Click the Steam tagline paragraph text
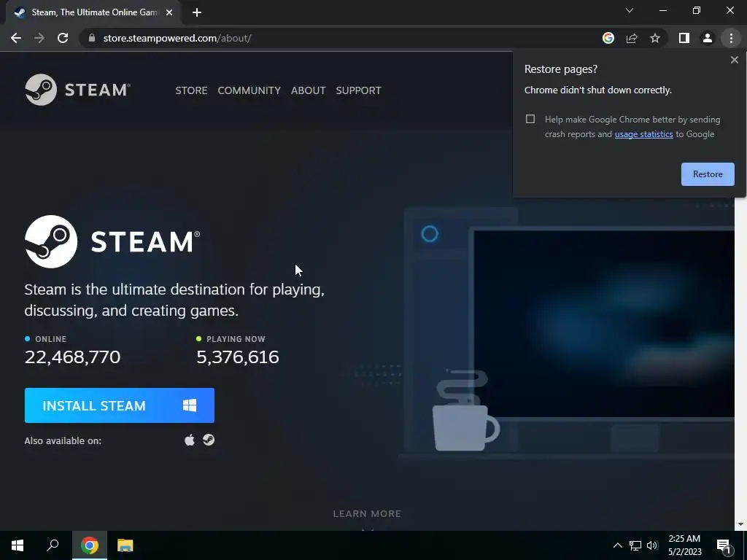The height and width of the screenshot is (560, 747). point(174,300)
